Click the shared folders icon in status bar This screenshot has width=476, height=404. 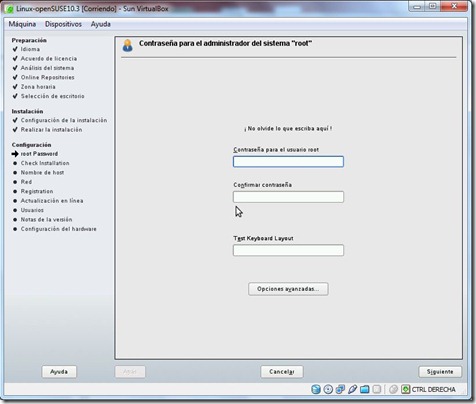(365, 389)
